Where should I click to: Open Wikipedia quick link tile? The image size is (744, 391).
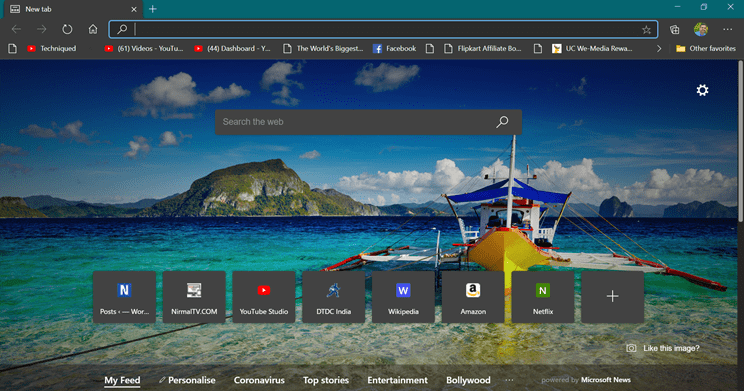403,297
